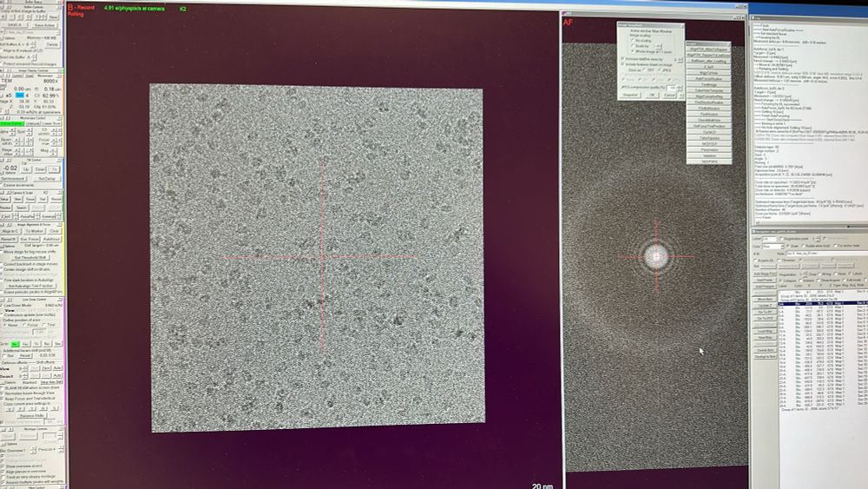Click the Load Map navigator button
The image size is (868, 489).
point(765,331)
